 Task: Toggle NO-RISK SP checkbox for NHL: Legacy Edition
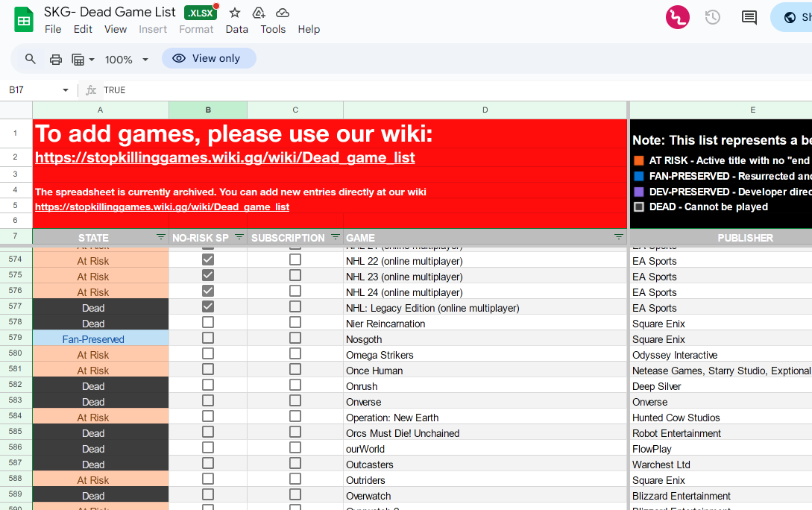click(208, 306)
